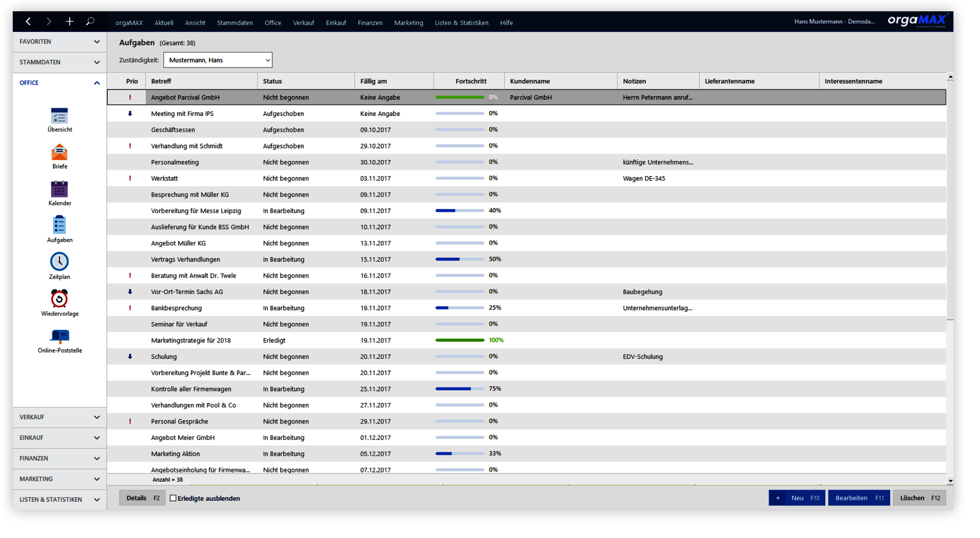Expand the Listen & Statistiken sidebar section
980x538 pixels.
tap(59, 500)
